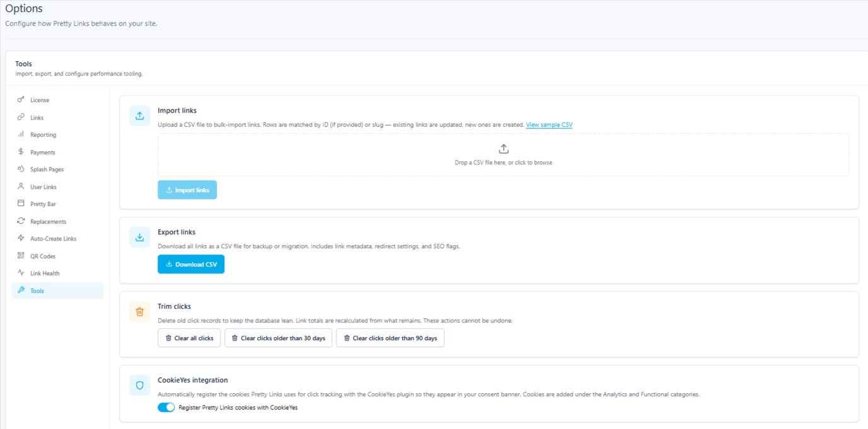
Task: Click the Trim clicks section heading
Action: [174, 306]
